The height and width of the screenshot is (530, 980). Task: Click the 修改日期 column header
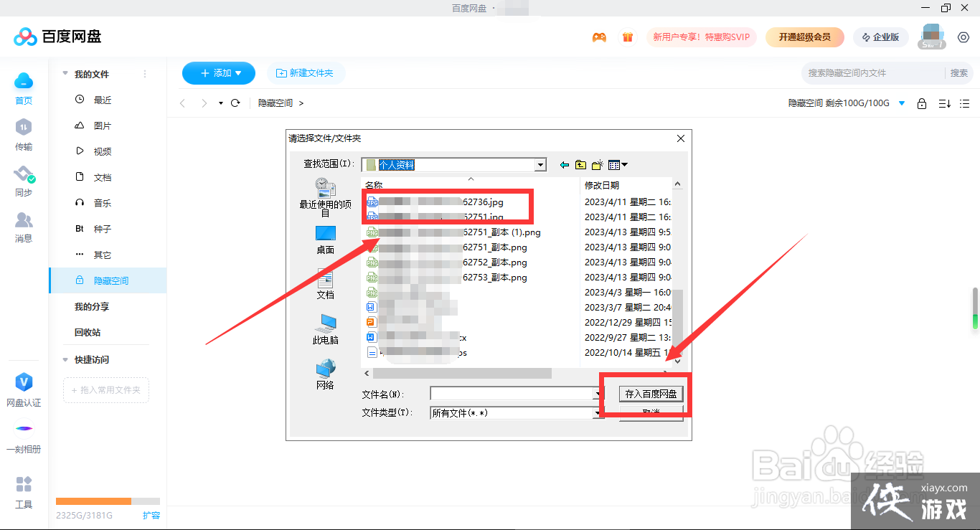pos(602,185)
